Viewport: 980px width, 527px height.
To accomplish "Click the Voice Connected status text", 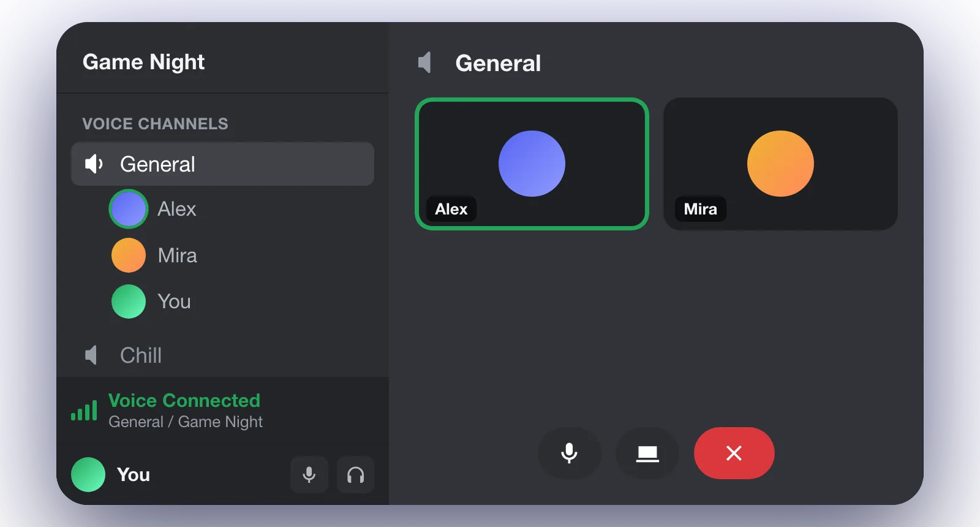I will 184,400.
